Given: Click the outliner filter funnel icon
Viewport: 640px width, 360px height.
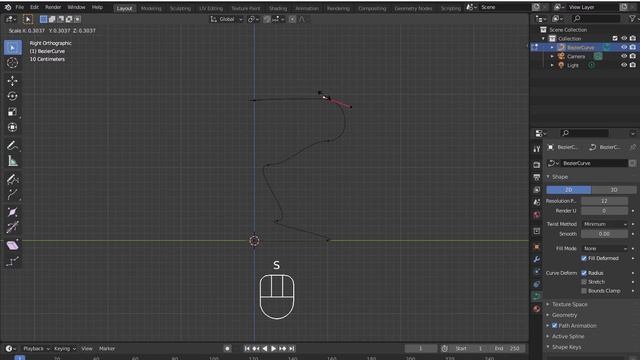Looking at the screenshot, I should tap(632, 19).
